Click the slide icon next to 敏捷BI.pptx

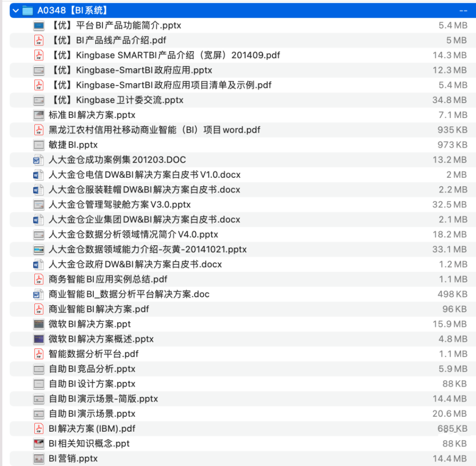pos(39,145)
